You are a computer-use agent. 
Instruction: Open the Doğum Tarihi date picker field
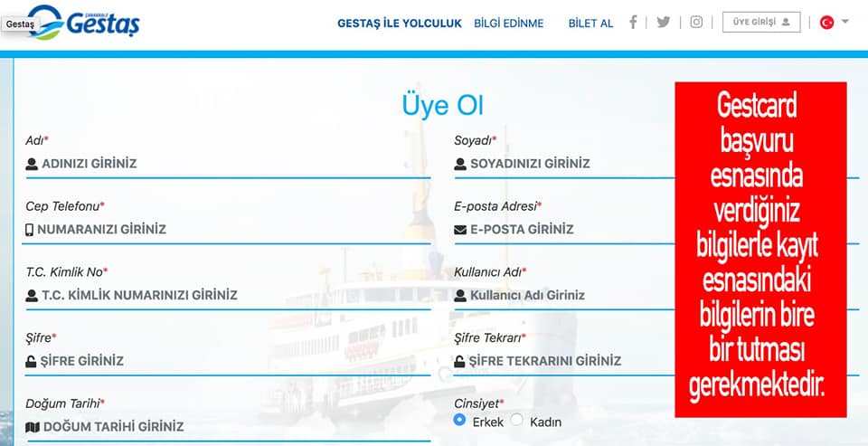coord(228,427)
